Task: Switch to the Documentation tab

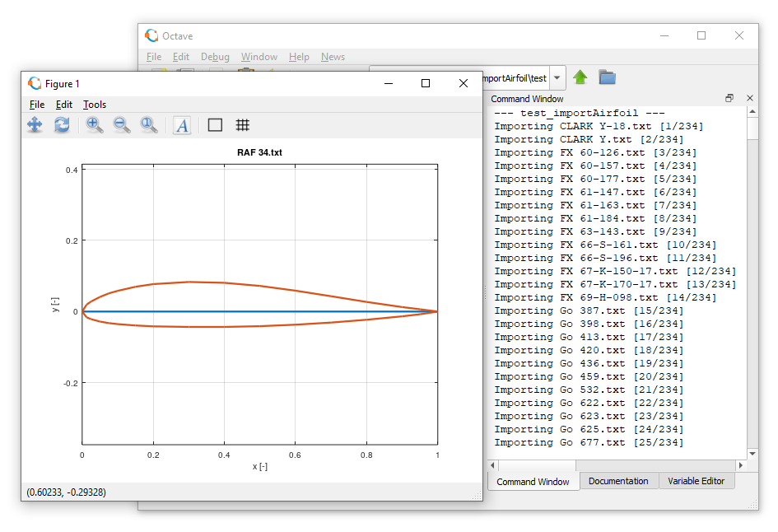Action: click(618, 481)
